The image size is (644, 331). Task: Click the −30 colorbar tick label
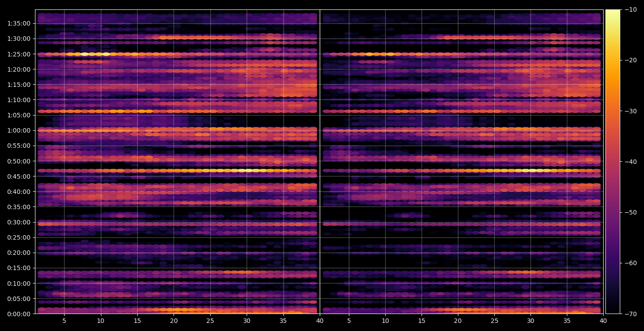630,111
